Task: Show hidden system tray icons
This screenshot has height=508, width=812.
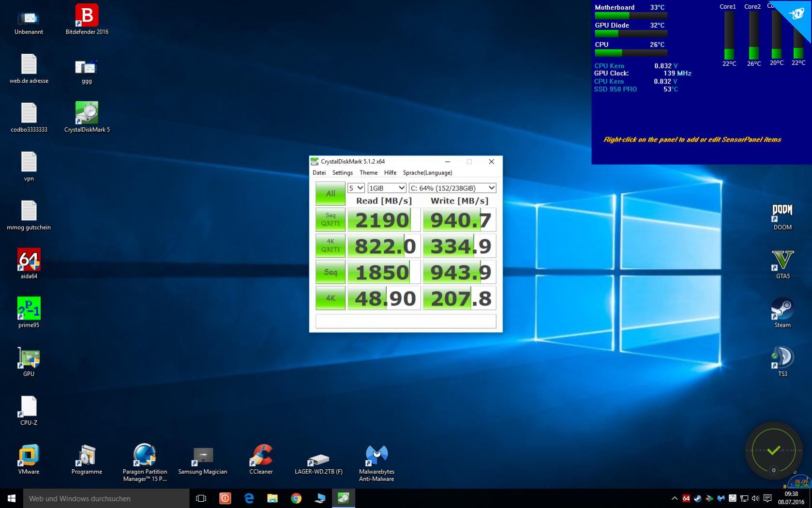Action: pos(674,498)
